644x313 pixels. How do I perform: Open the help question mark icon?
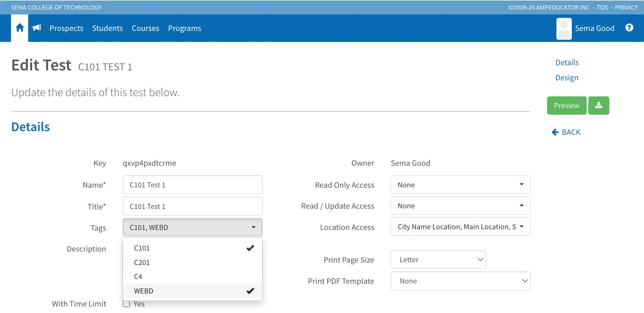[x=629, y=28]
